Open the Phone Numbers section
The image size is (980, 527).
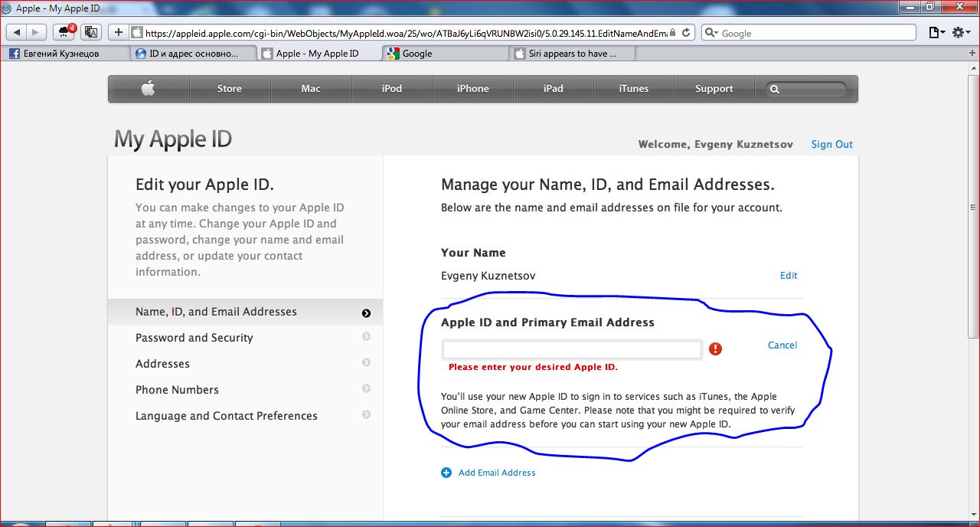[245, 390]
